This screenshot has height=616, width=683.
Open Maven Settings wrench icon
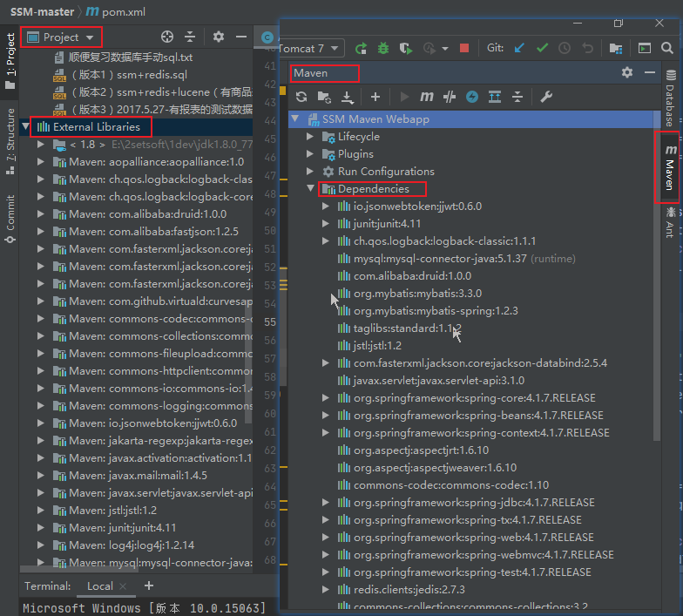pos(547,97)
